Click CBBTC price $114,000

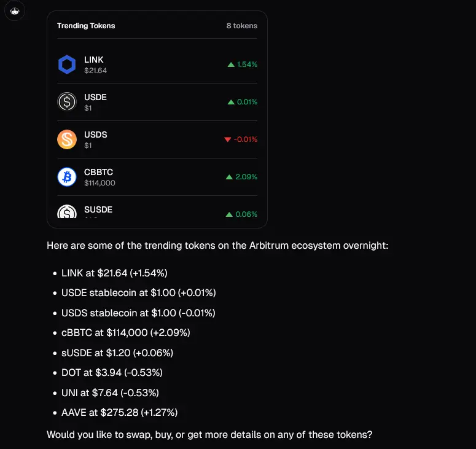99,183
